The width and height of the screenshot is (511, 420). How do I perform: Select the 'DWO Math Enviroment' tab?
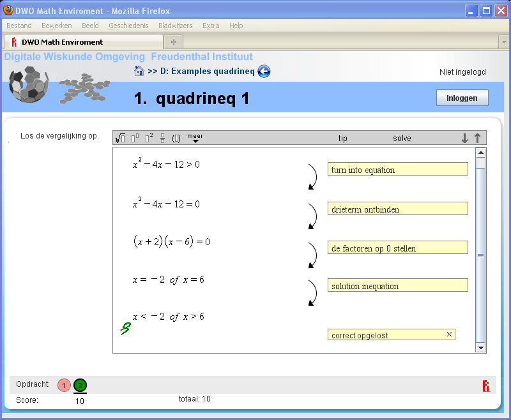[x=84, y=42]
